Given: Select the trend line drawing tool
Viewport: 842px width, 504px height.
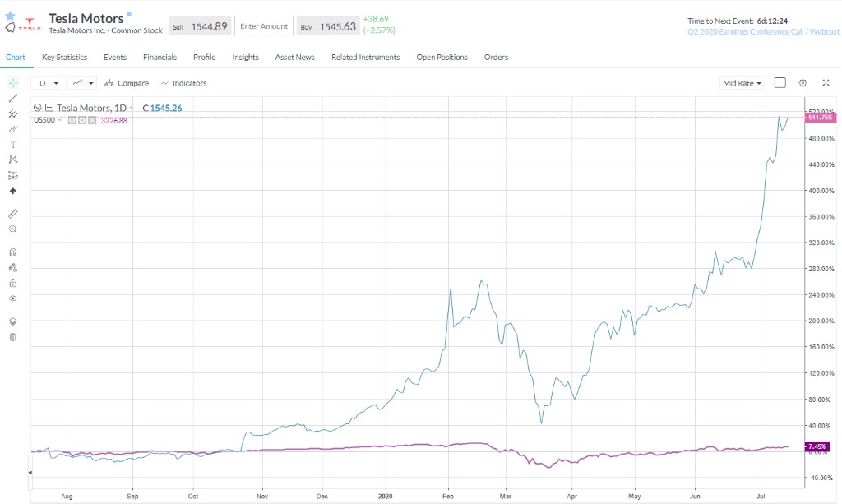Looking at the screenshot, I should (x=12, y=98).
